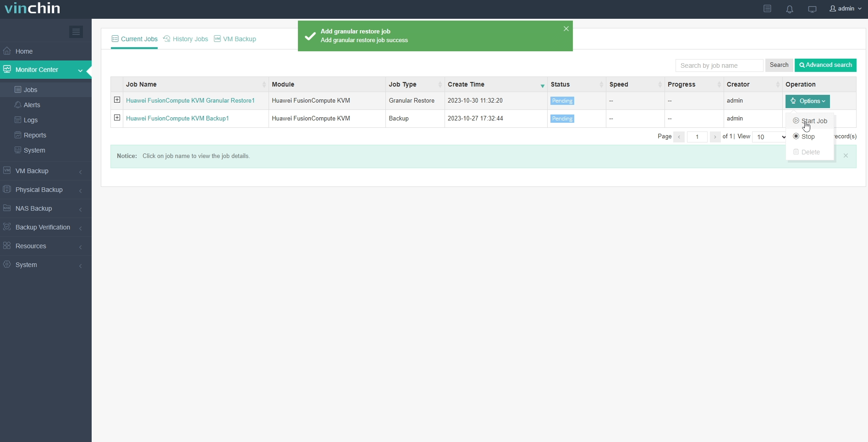
Task: Open Alerts in the sidebar
Action: coord(46,105)
